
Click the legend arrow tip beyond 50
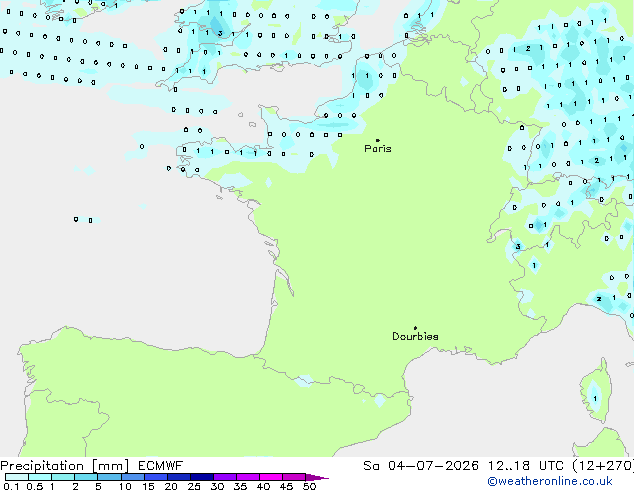[317, 478]
